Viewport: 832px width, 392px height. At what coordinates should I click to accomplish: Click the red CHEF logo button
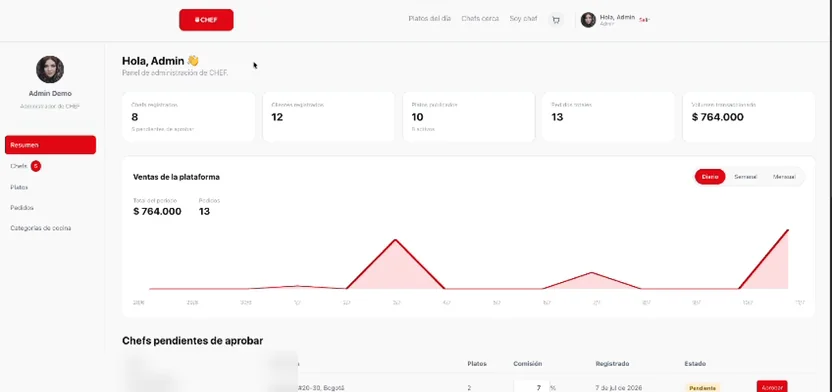pos(206,20)
